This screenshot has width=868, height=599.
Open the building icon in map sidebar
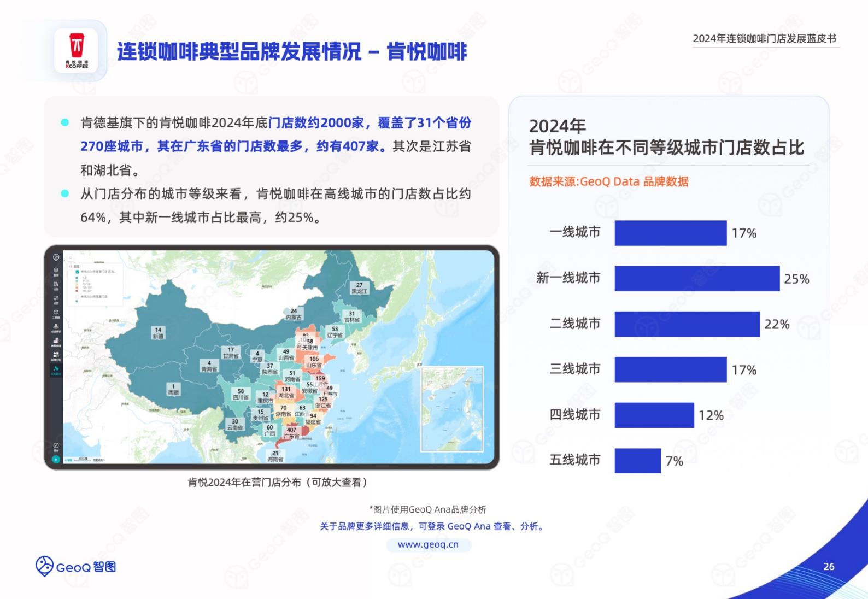coord(56,285)
